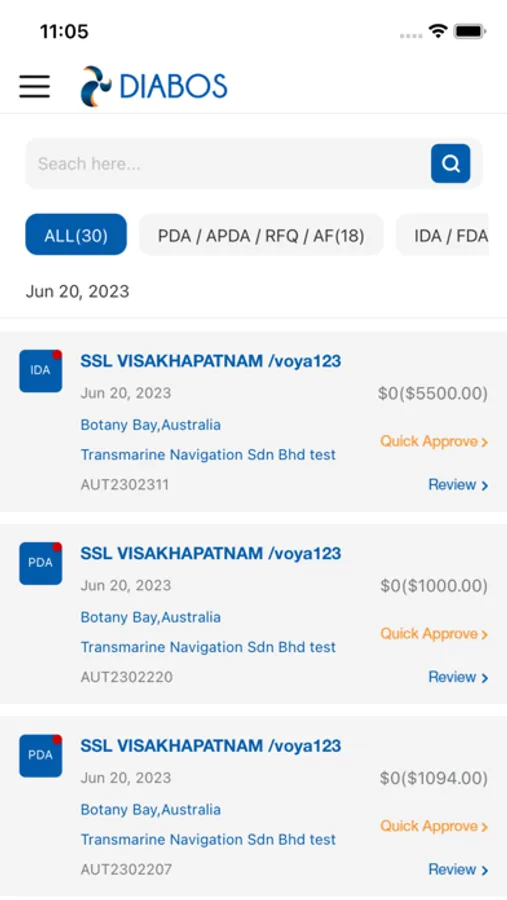Quick Approve the AUT2302311 request
The width and height of the screenshot is (507, 900).
[x=434, y=441]
